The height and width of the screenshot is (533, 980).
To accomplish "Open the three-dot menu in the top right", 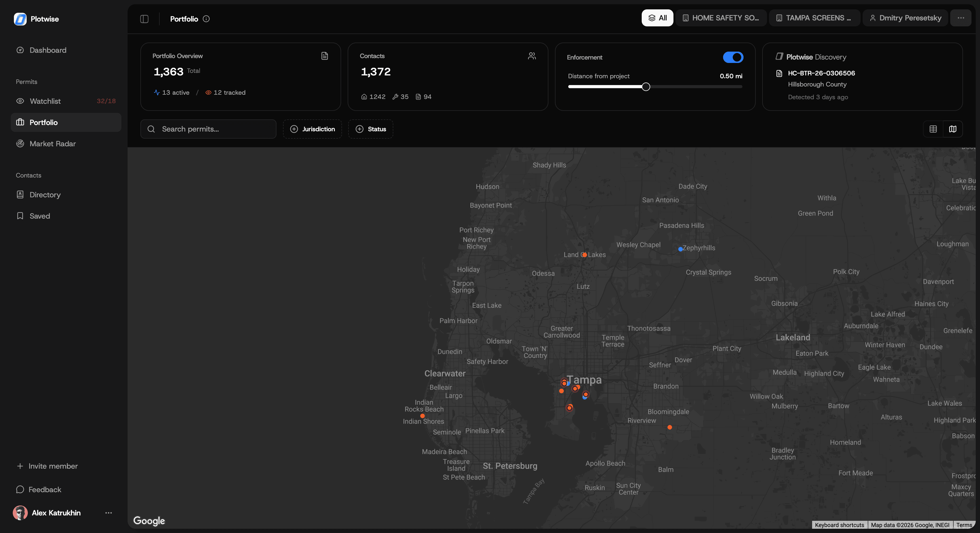I will point(961,18).
